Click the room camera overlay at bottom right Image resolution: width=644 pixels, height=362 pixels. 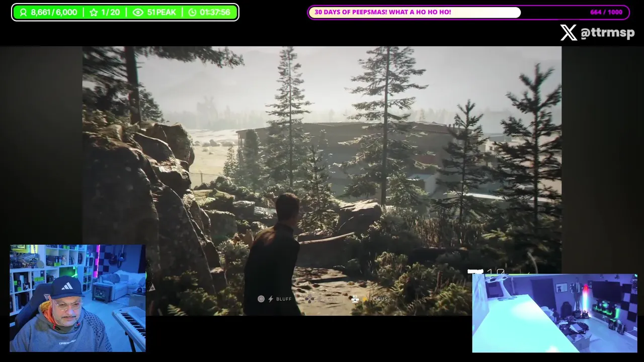coord(555,313)
